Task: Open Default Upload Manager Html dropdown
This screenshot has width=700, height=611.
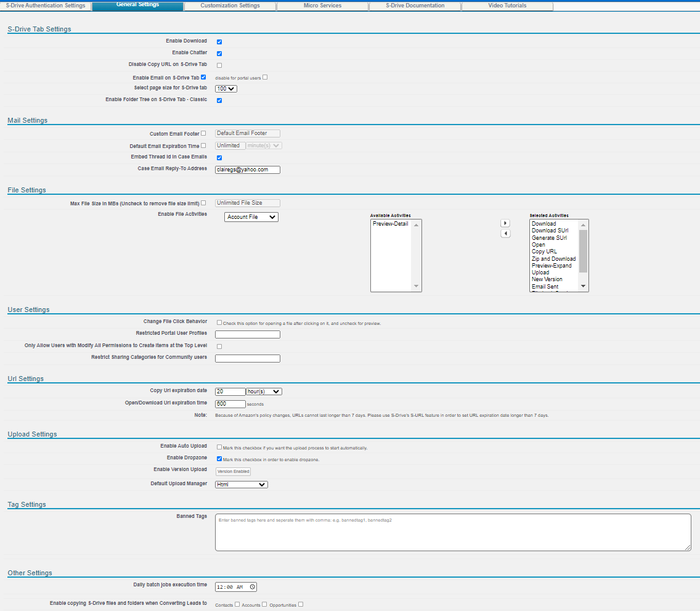Action: coord(242,485)
